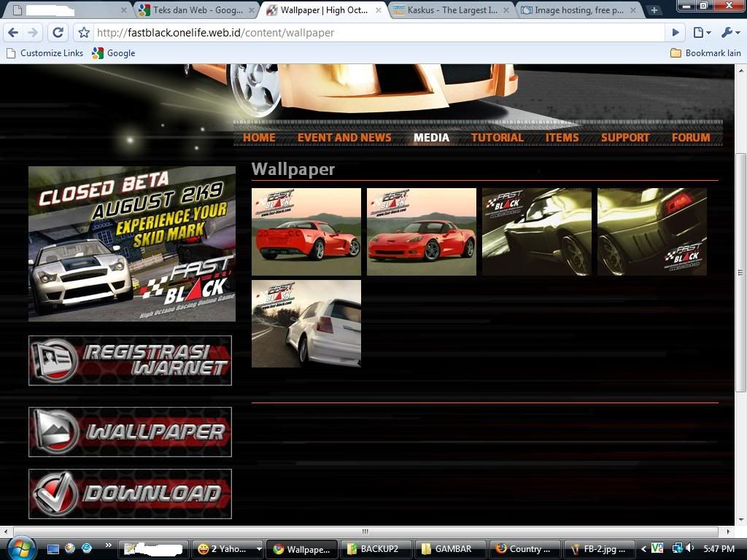This screenshot has width=747, height=560.
Task: Switch to the Wallpape... Chrome taskbar button
Action: point(302,549)
